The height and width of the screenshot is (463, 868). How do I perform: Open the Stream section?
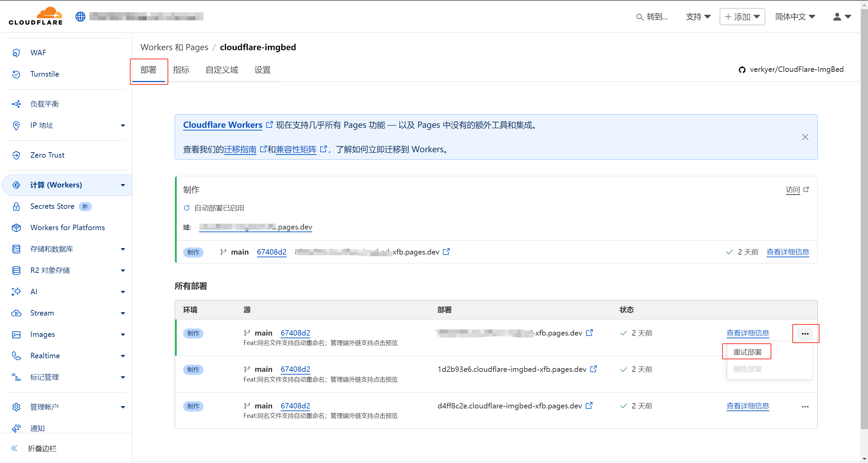(42, 313)
